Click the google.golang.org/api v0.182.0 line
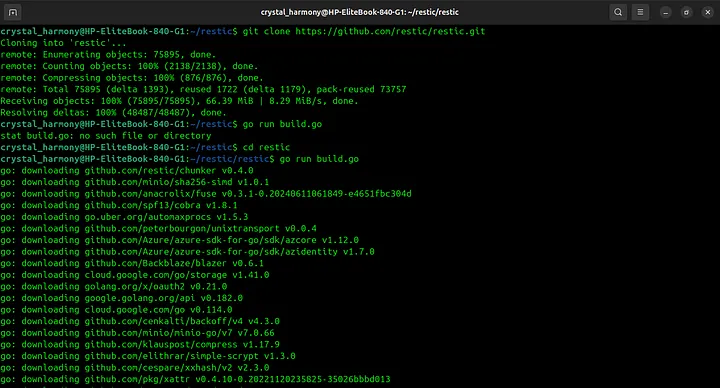Image resolution: width=720 pixels, height=388 pixels. pos(121,298)
